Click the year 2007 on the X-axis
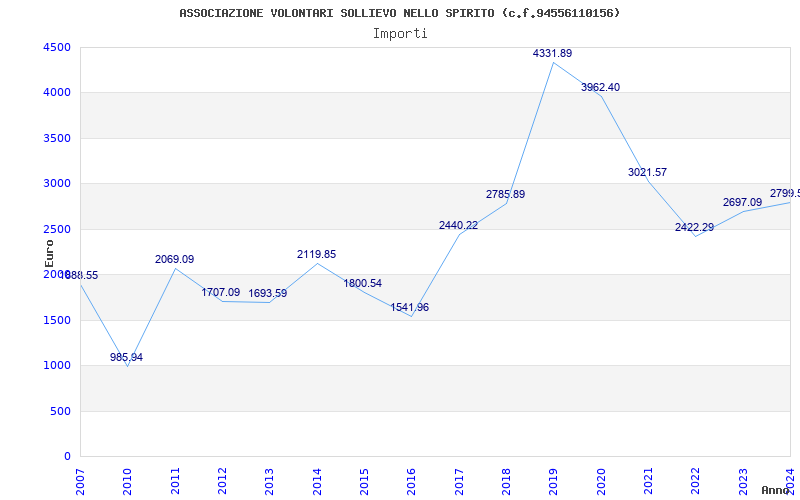This screenshot has height=500, width=800. coord(80,481)
